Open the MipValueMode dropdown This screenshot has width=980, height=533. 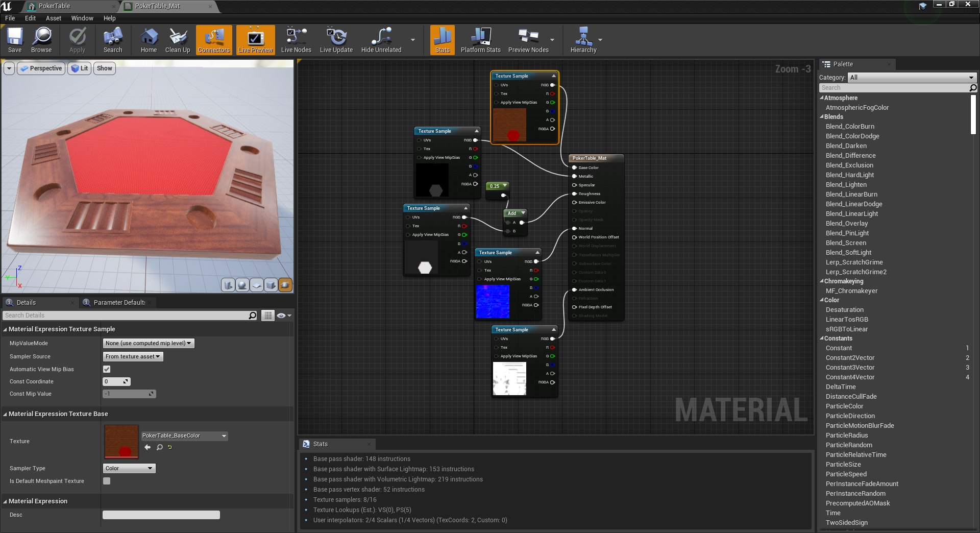click(149, 343)
